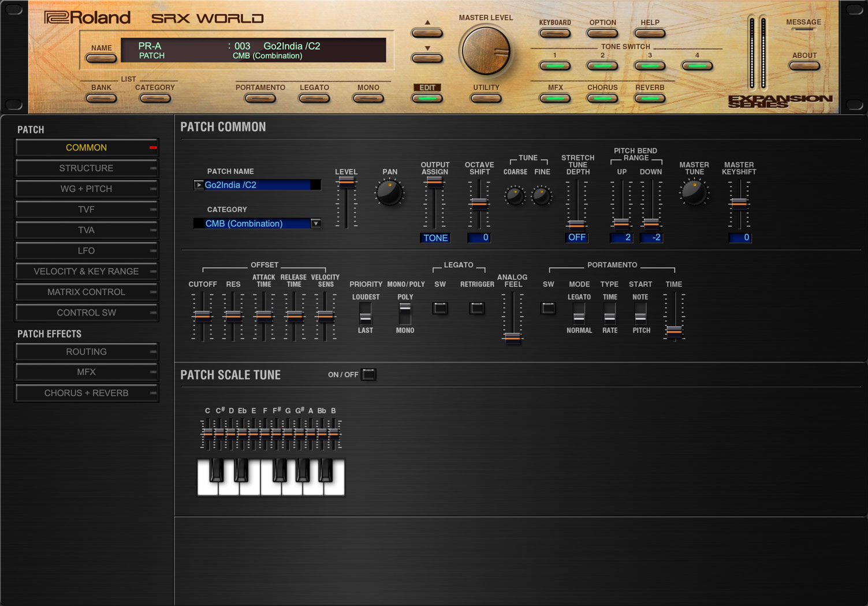Open the WG + Pitch tab
The width and height of the screenshot is (868, 606).
(x=87, y=189)
